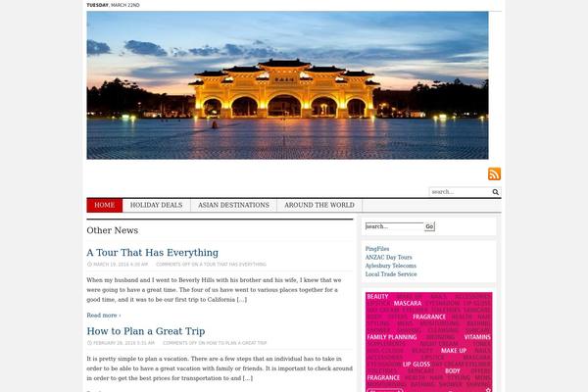This screenshot has width=588, height=392.
Task: Open comments link on How to Plan a Great Trip
Action: click(x=215, y=343)
